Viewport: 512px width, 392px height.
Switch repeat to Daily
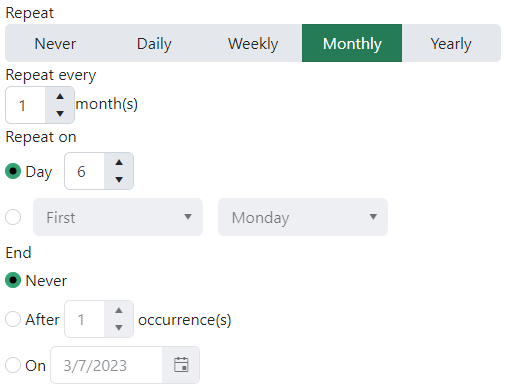tap(154, 43)
